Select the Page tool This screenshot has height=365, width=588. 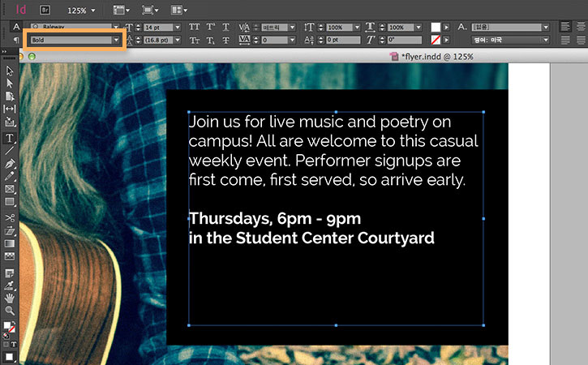[x=10, y=96]
